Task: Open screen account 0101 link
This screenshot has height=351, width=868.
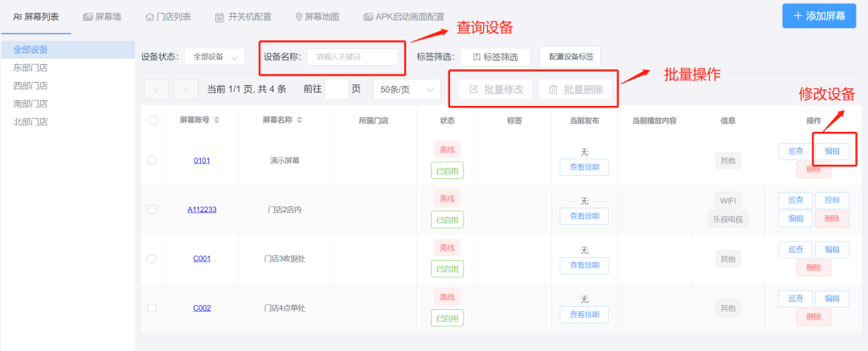Action: (202, 161)
